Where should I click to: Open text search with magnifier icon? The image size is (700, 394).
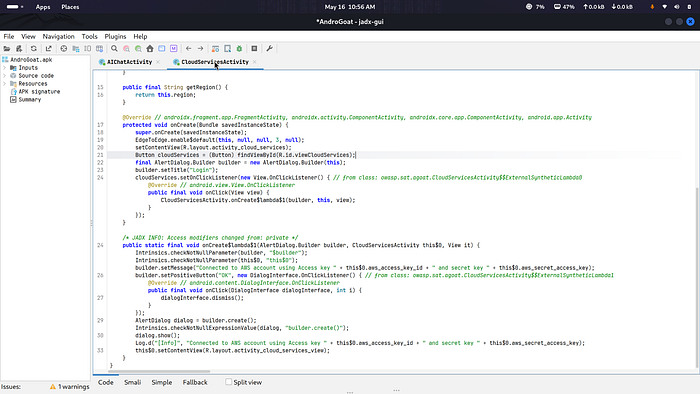coord(114,49)
